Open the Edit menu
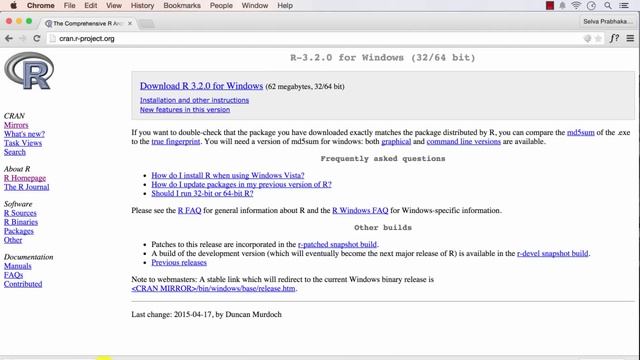The width and height of the screenshot is (640, 360). point(91,6)
